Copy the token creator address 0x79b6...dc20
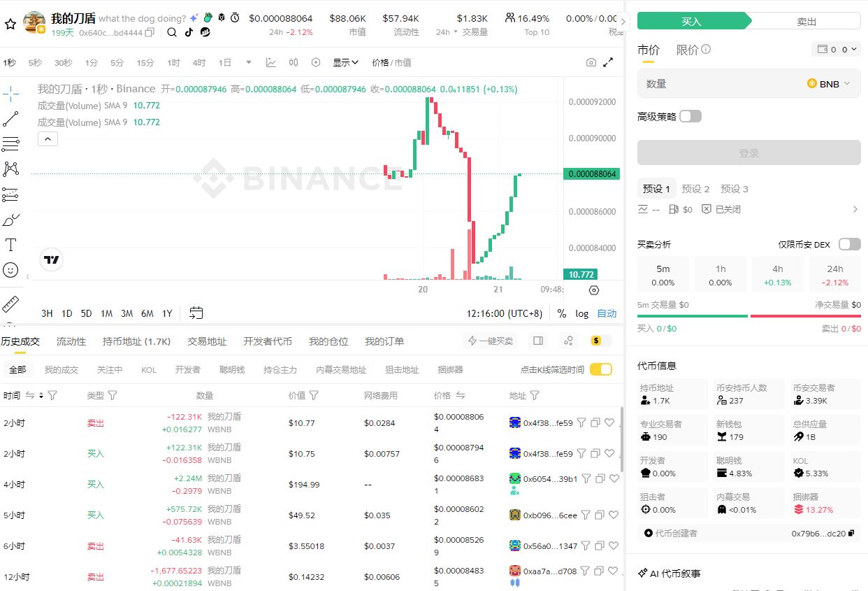This screenshot has width=868, height=591. [851, 533]
